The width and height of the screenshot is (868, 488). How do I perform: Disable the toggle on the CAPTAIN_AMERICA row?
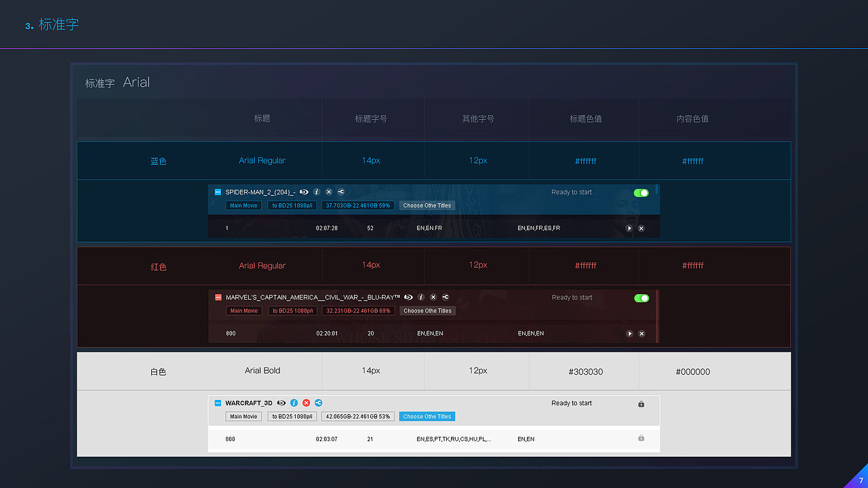[x=641, y=298]
